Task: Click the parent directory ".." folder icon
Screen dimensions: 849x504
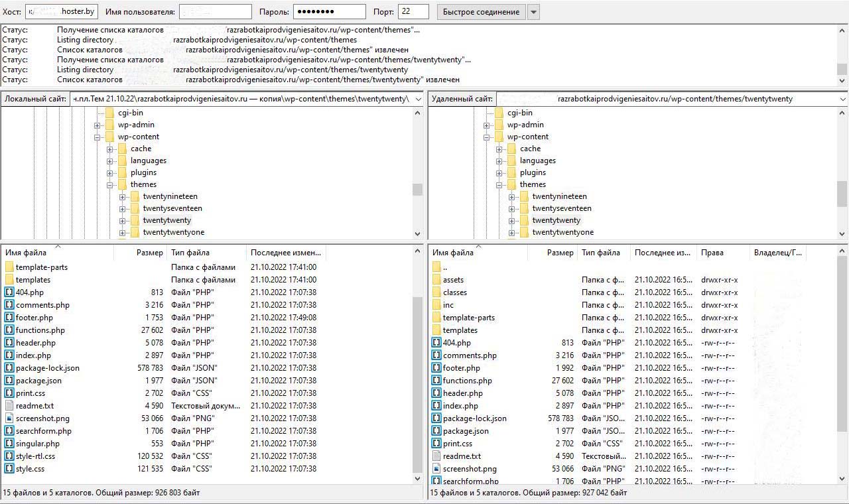Action: coord(436,267)
